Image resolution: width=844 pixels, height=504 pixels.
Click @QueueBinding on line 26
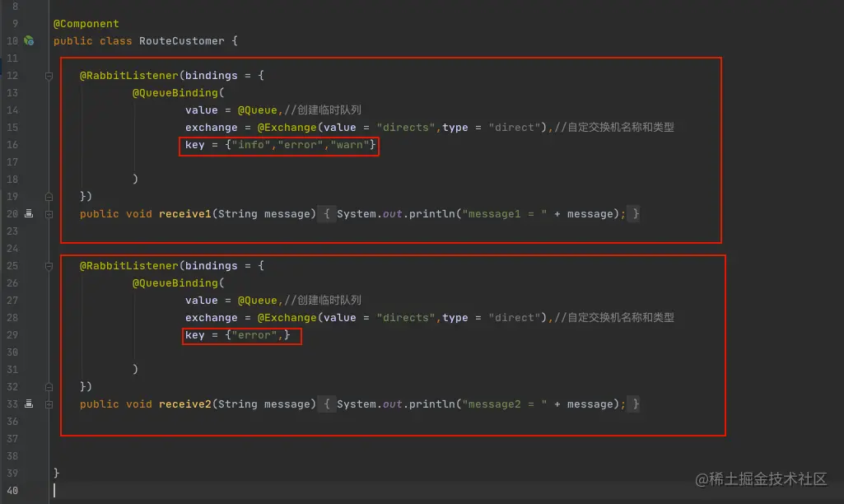[175, 282]
